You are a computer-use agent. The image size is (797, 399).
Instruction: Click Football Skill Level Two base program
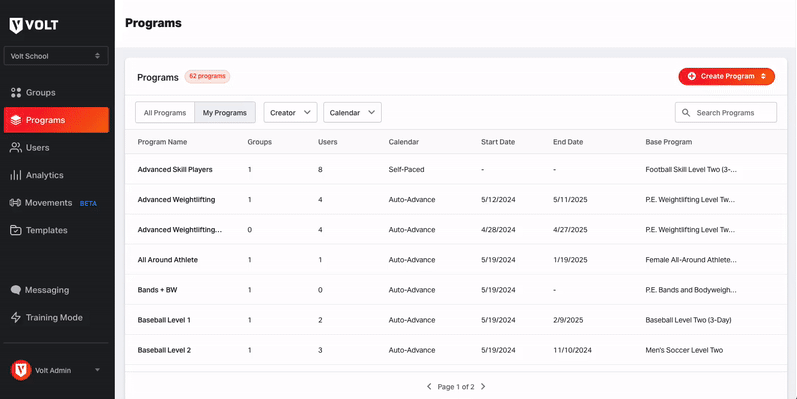(x=691, y=169)
